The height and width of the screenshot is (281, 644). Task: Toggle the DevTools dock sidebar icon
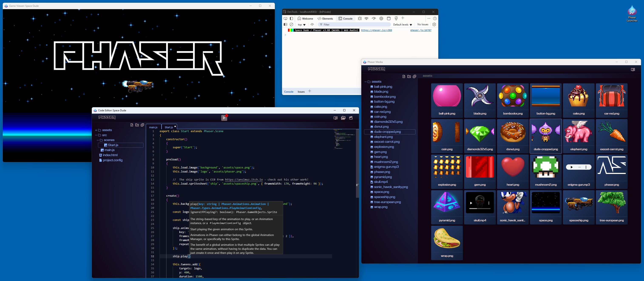pos(291,18)
